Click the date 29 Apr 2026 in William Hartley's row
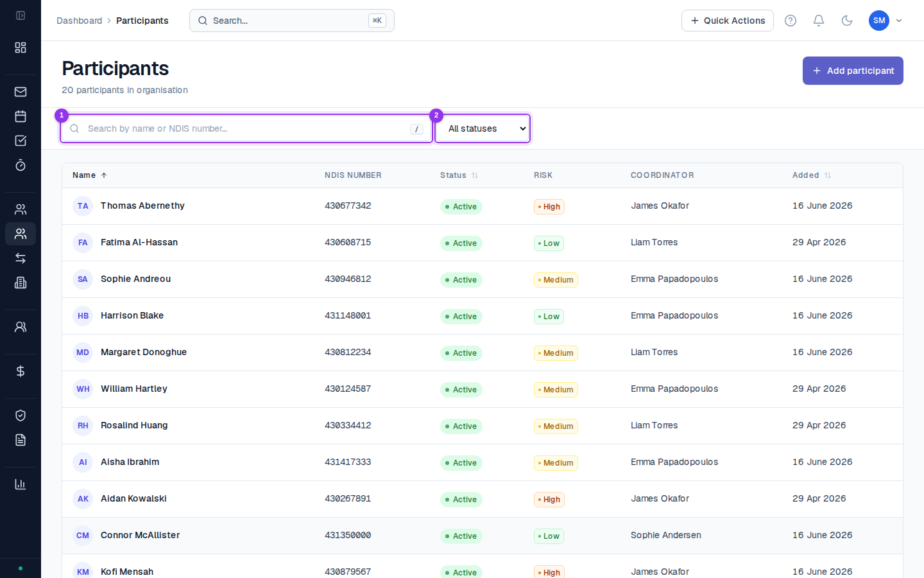The image size is (924, 578). [x=819, y=389]
